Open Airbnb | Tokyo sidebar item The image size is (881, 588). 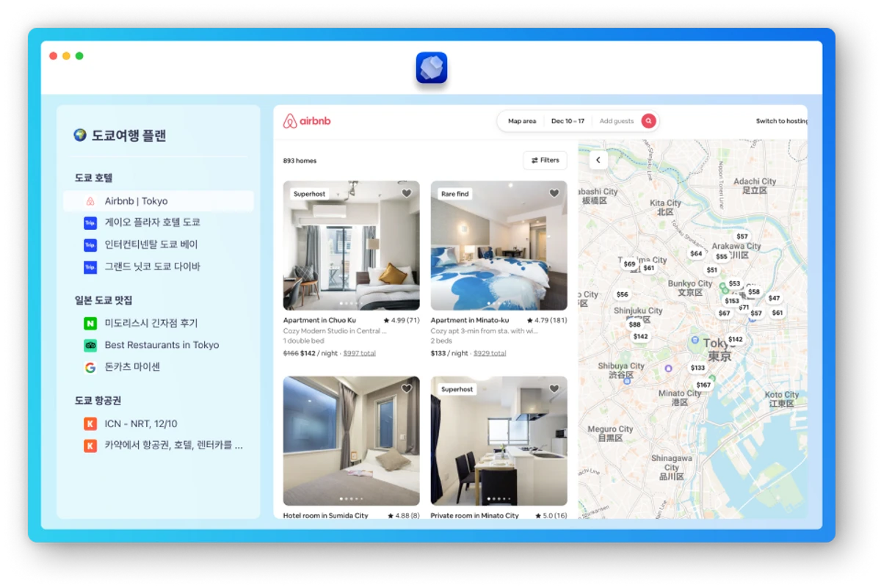pos(159,201)
